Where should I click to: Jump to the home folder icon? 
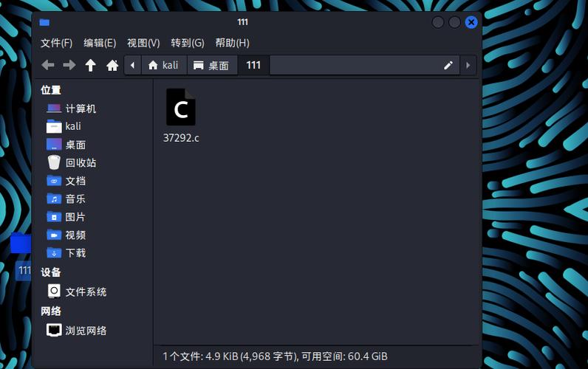[112, 65]
